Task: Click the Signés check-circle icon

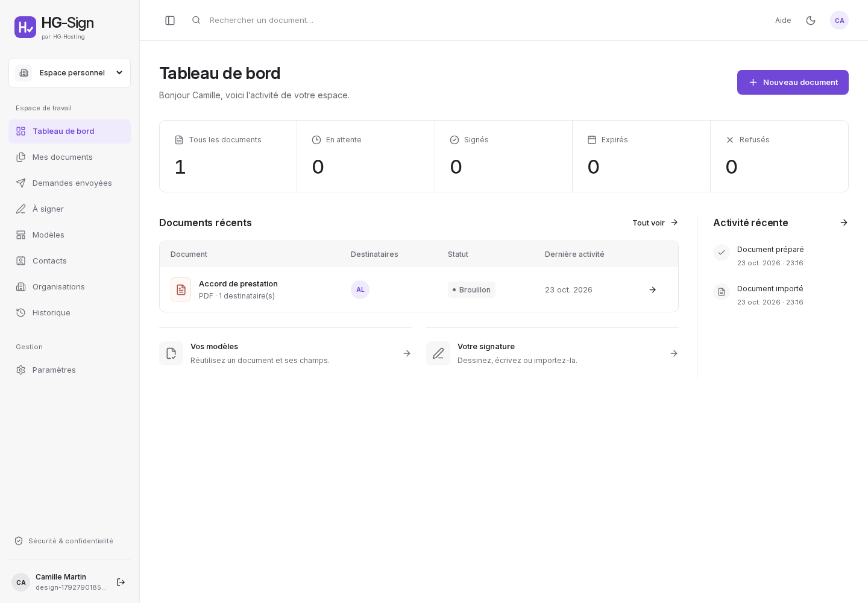Action: point(454,140)
